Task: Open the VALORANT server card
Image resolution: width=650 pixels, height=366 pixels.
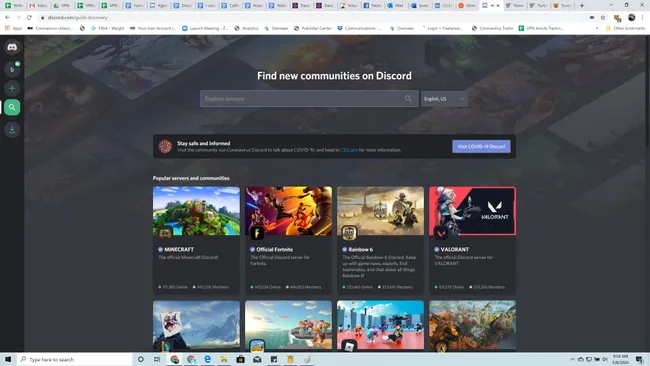Action: (x=472, y=240)
